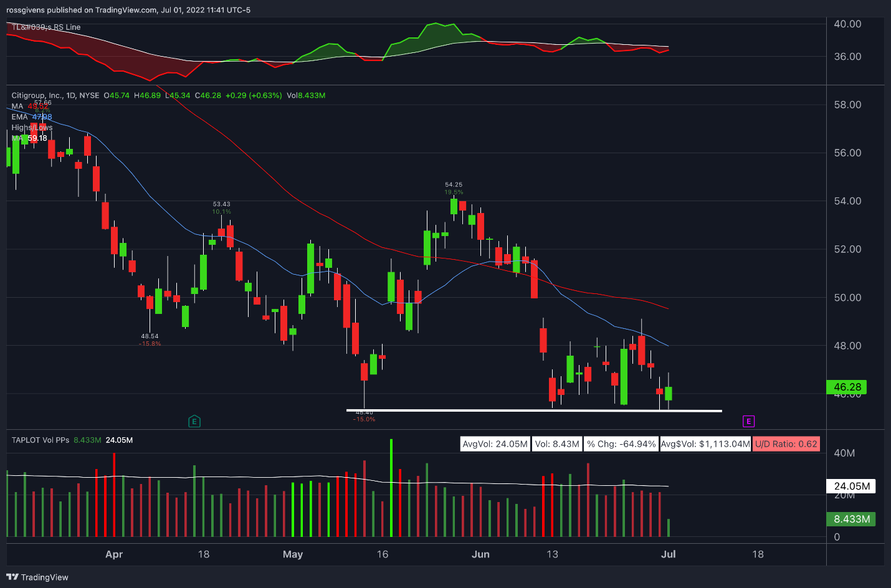Click the Avg$Vol: $1,113.04M box
This screenshot has height=588, width=891.
(x=705, y=444)
